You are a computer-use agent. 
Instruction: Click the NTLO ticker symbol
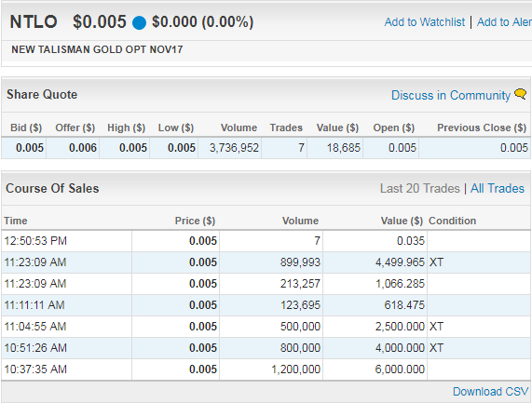pos(34,22)
